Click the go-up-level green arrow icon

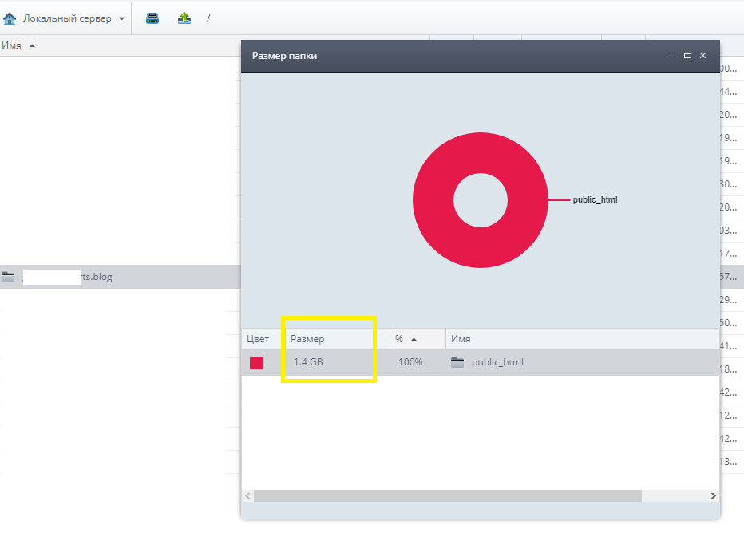pos(184,18)
